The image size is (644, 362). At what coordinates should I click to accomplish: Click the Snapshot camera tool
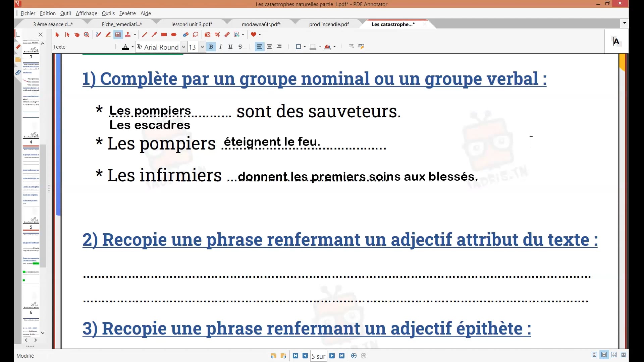208,35
